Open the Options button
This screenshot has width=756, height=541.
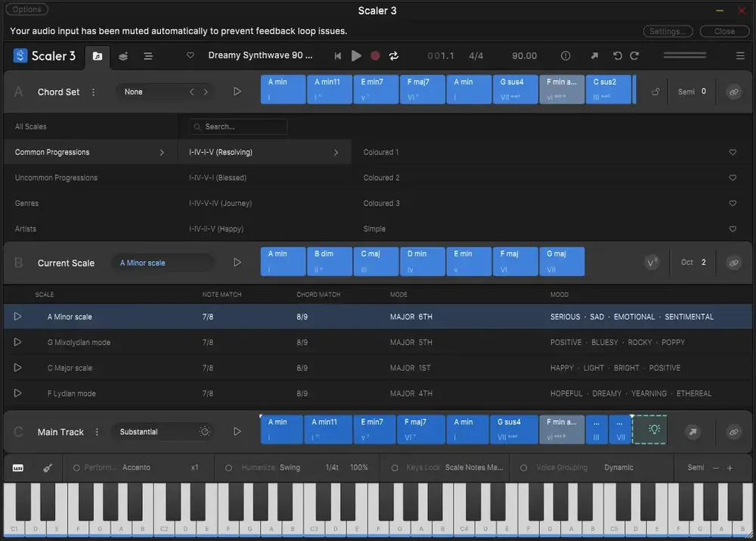coord(26,9)
